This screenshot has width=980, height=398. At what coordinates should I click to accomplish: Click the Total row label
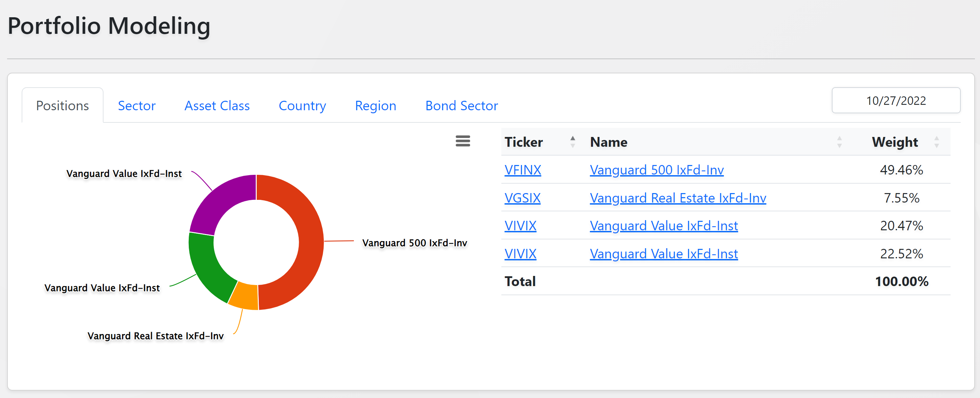click(x=520, y=282)
